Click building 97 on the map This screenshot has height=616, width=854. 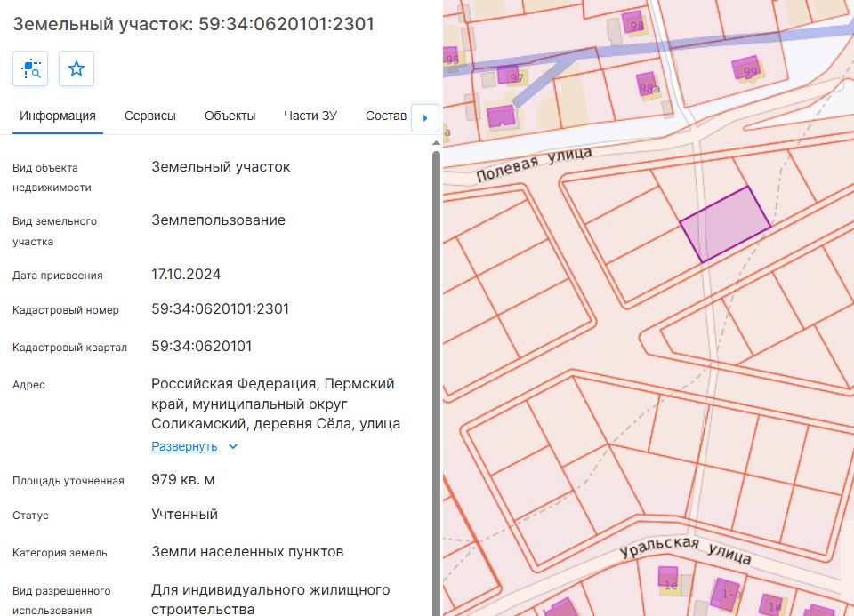(509, 75)
